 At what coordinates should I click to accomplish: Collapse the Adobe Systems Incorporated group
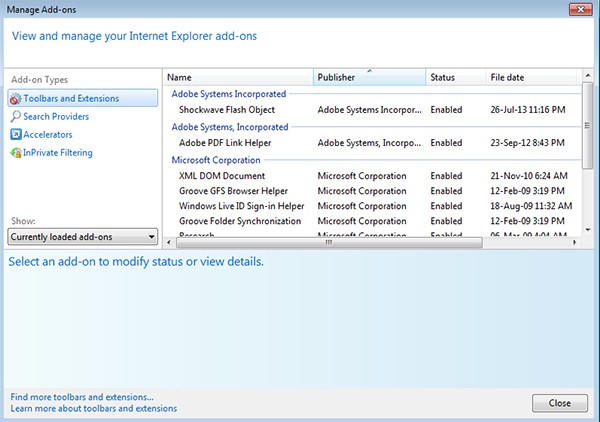(229, 94)
